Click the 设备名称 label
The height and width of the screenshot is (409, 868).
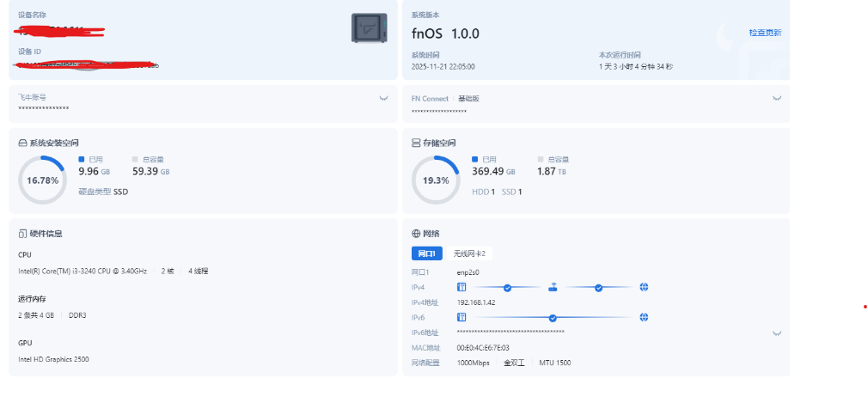(x=32, y=15)
